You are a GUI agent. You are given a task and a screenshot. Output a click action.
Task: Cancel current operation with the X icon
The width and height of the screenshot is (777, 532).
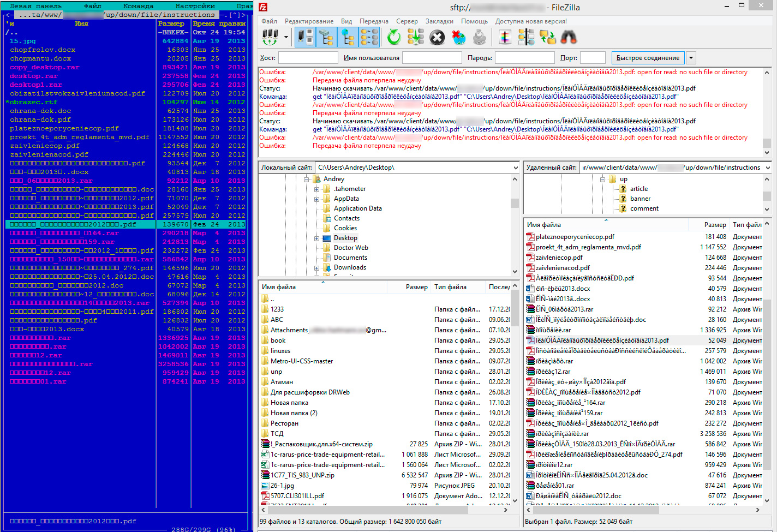(x=437, y=37)
